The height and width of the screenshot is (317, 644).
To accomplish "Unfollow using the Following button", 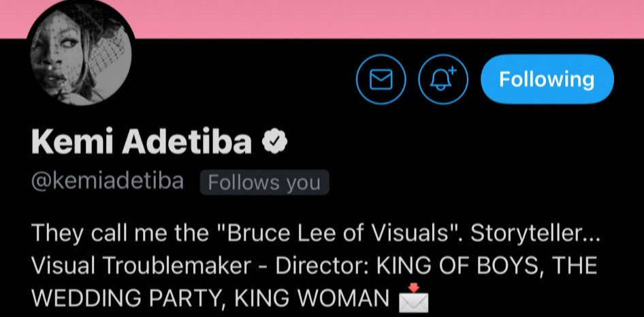I will (x=547, y=80).
